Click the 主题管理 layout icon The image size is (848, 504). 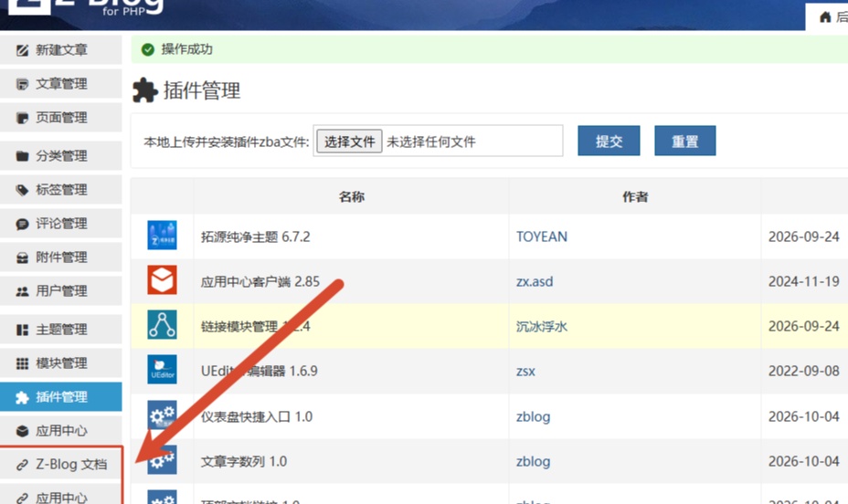click(x=22, y=330)
